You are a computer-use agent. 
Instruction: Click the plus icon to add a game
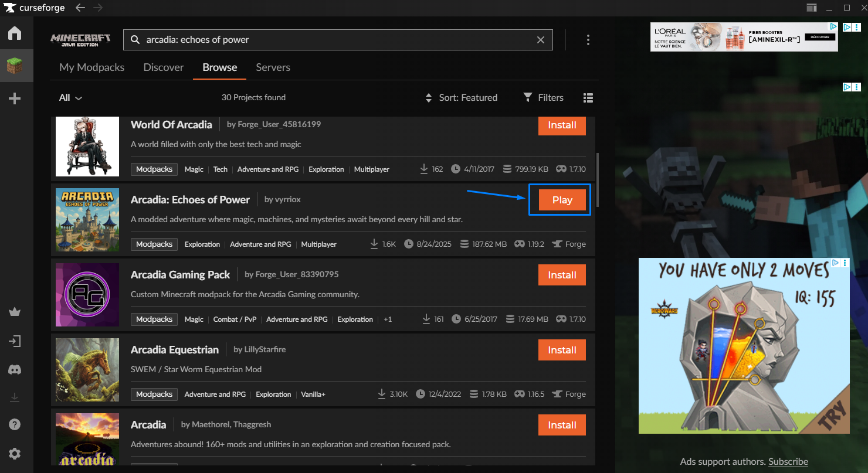tap(15, 98)
